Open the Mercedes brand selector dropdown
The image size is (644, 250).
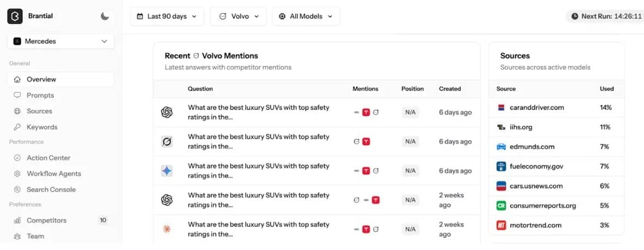pyautogui.click(x=61, y=41)
